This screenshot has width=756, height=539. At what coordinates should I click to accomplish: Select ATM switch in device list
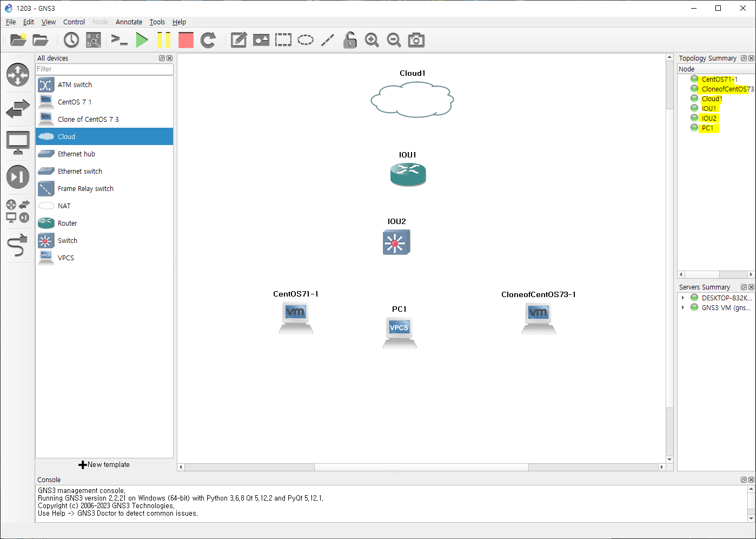[x=104, y=85]
